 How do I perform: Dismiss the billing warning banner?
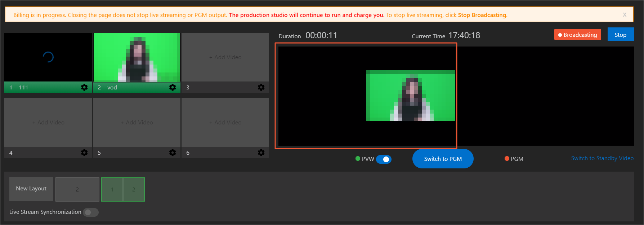[625, 15]
